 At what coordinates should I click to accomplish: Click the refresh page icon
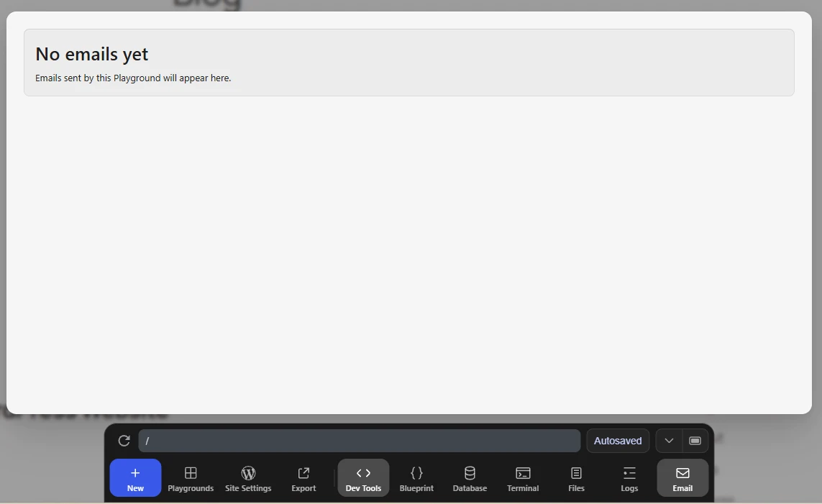[124, 441]
